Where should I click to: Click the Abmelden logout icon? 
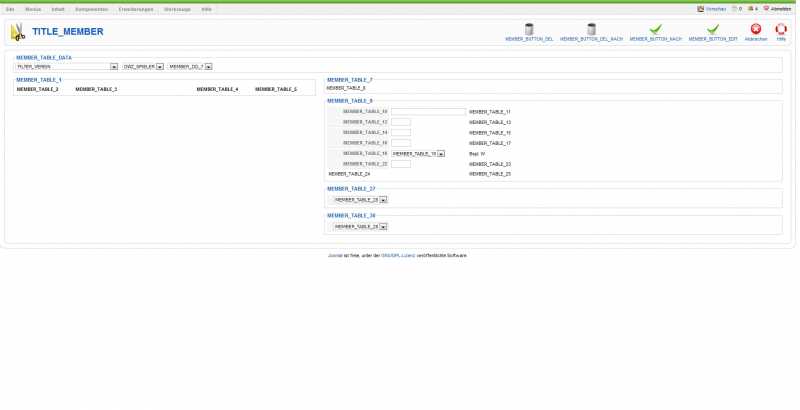click(766, 8)
